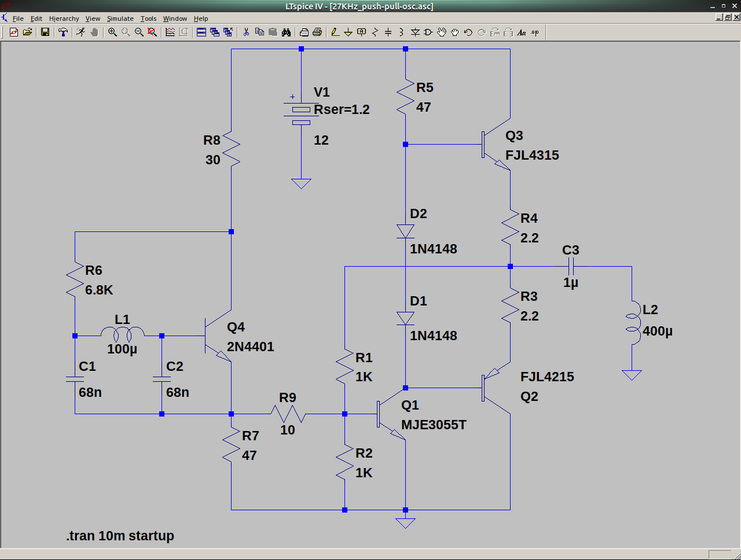Image resolution: width=741 pixels, height=560 pixels.
Task: Click the R9 resistor symbol
Action: [x=288, y=414]
